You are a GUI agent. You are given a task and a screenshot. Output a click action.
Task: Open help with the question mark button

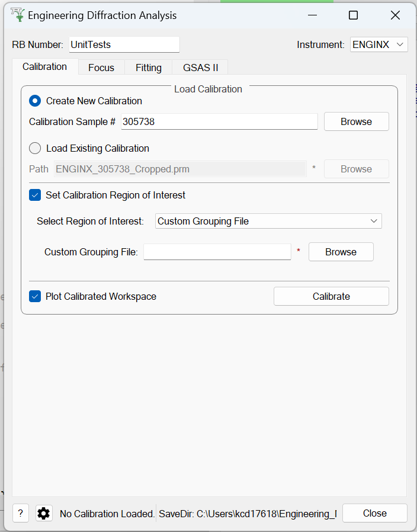tap(21, 514)
